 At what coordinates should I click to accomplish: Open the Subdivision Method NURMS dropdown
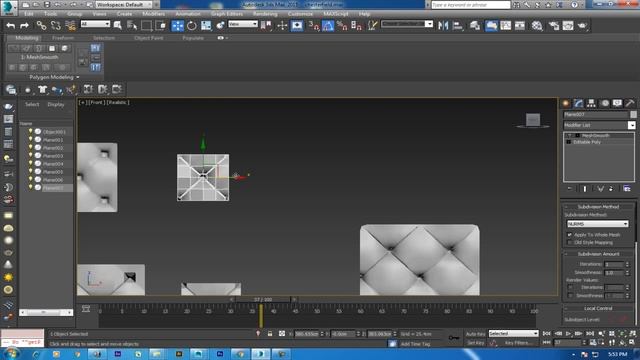[x=597, y=224]
